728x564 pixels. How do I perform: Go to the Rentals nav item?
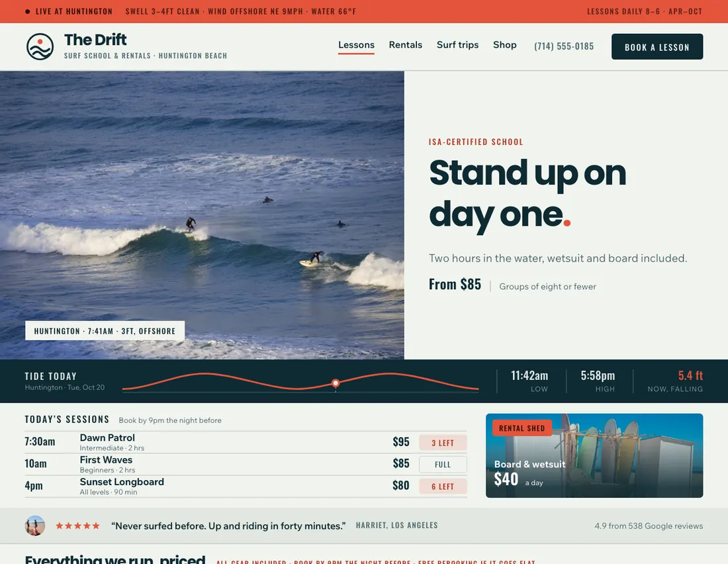point(405,45)
